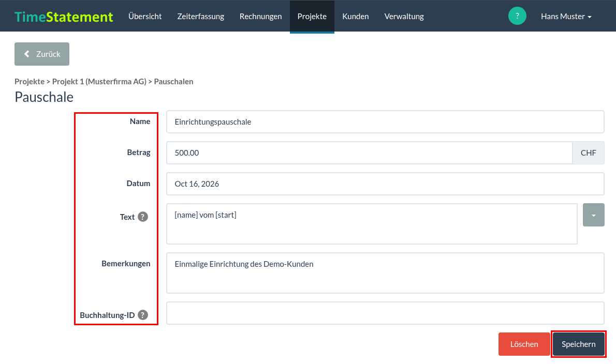Select the Projekte tab
Image resolution: width=616 pixels, height=364 pixels.
(x=312, y=17)
